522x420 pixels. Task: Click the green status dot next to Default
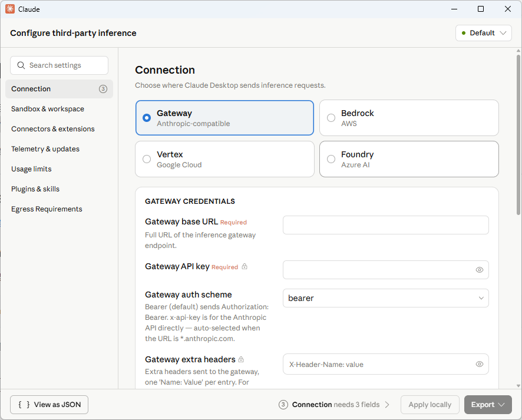464,33
